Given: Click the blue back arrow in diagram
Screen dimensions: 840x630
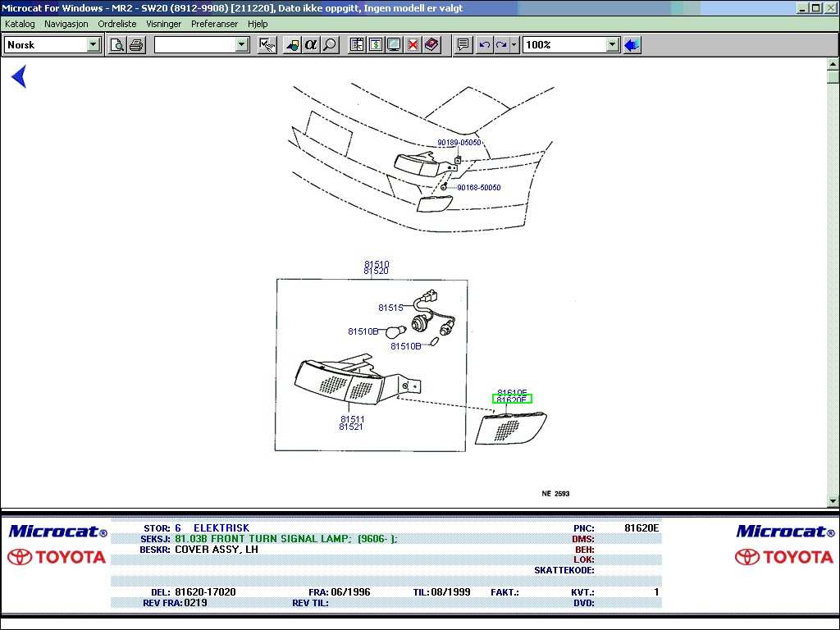Looking at the screenshot, I should 19,77.
